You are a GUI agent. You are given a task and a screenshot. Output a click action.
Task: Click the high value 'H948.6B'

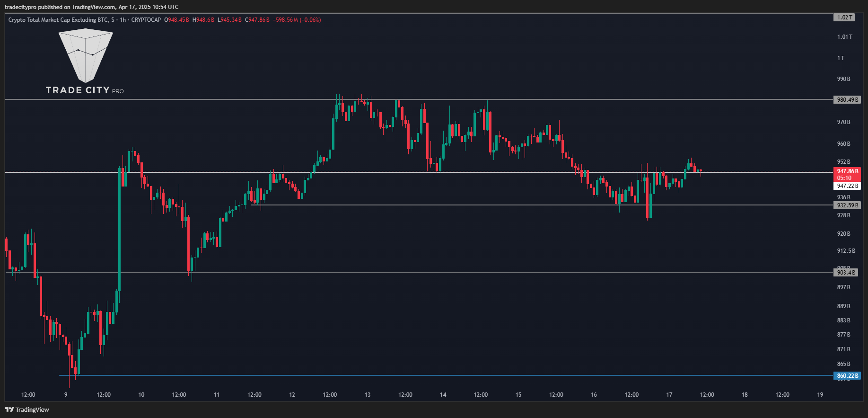click(203, 20)
